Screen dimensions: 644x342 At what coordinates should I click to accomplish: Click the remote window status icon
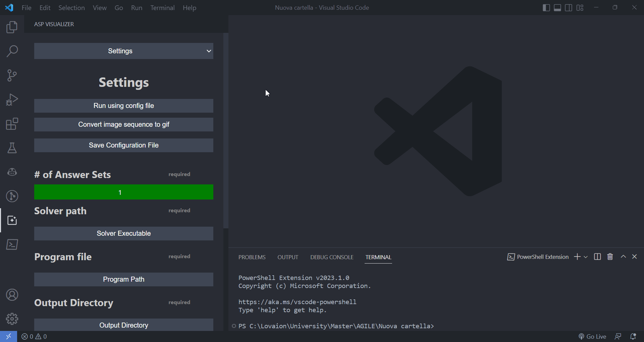[8, 336]
